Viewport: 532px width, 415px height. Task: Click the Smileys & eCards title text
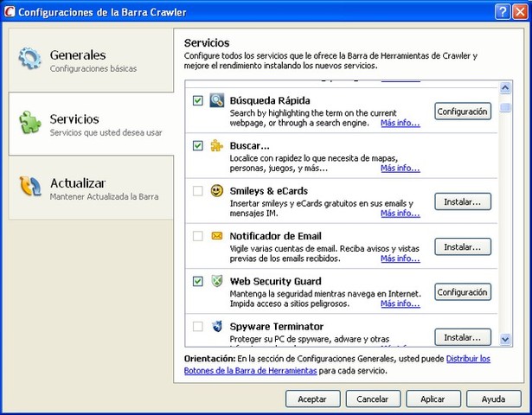(x=269, y=191)
